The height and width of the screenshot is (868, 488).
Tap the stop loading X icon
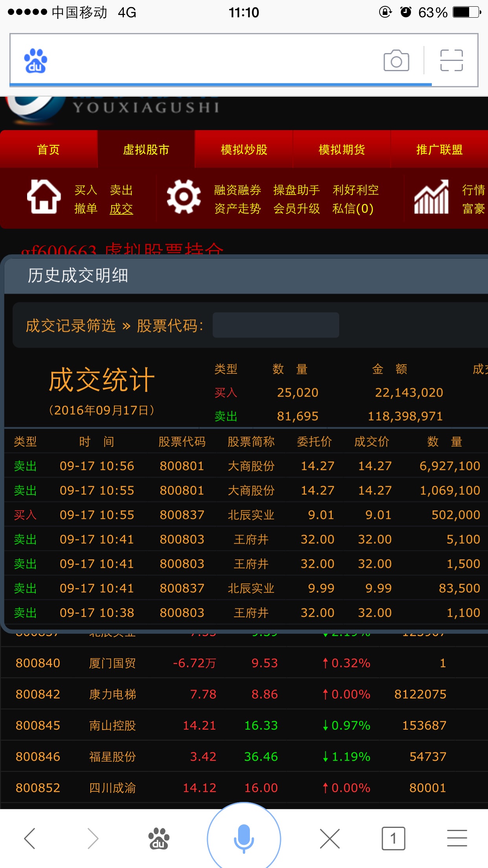tap(330, 838)
